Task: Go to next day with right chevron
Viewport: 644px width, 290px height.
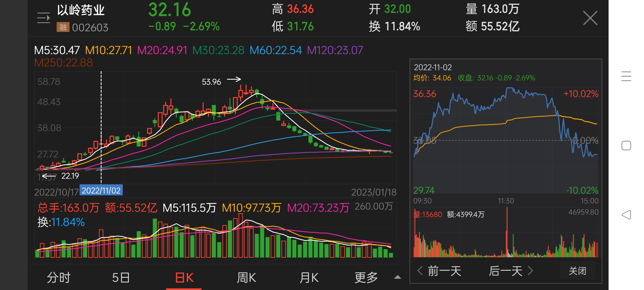Action: (x=530, y=271)
